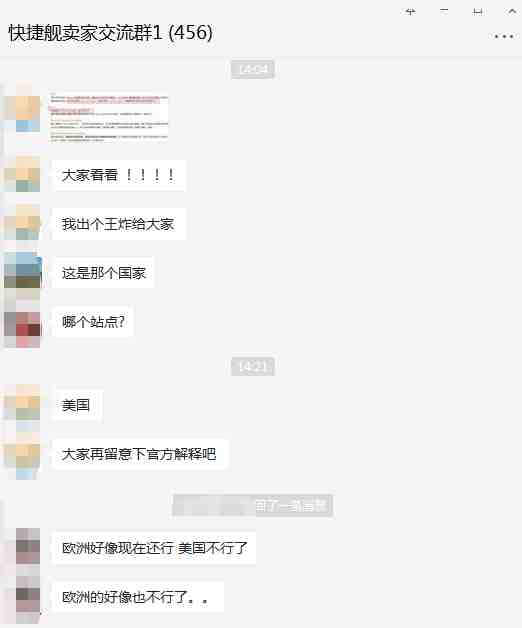Select the message bubble 我出个王炸给大家

pyautogui.click(x=119, y=224)
